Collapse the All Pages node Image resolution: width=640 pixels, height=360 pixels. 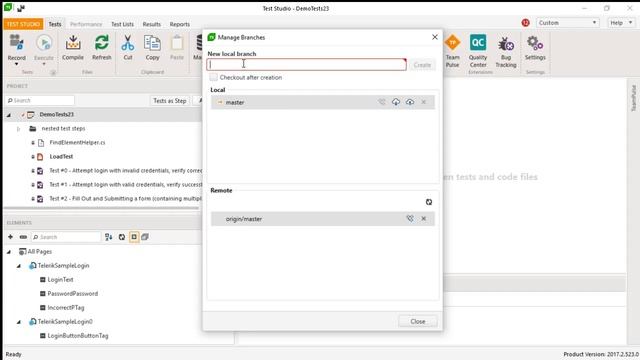coord(9,252)
